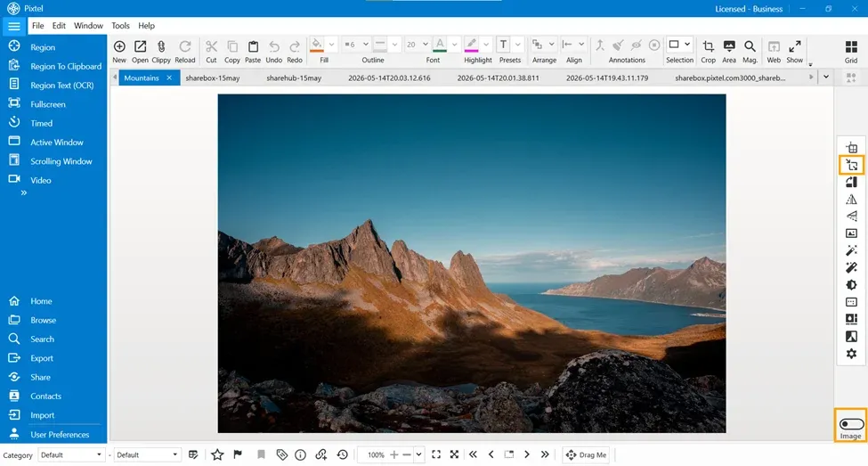Go to next image with right chevron
Image resolution: width=868 pixels, height=466 pixels.
click(x=527, y=454)
